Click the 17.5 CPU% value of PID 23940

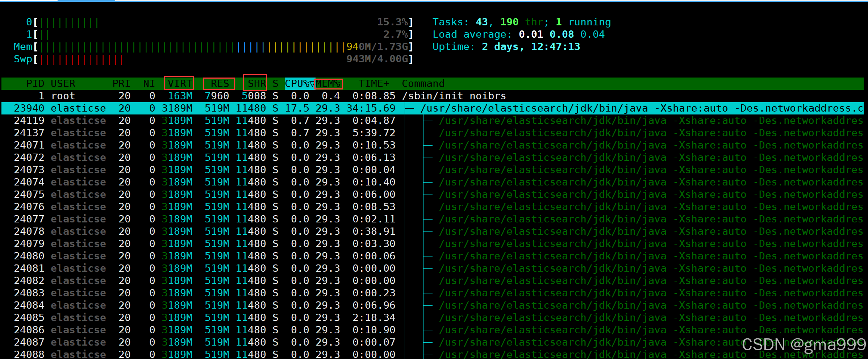click(297, 108)
